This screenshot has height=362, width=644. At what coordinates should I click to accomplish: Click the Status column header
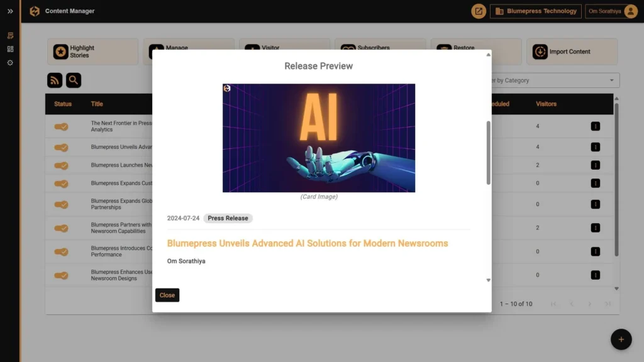click(63, 104)
